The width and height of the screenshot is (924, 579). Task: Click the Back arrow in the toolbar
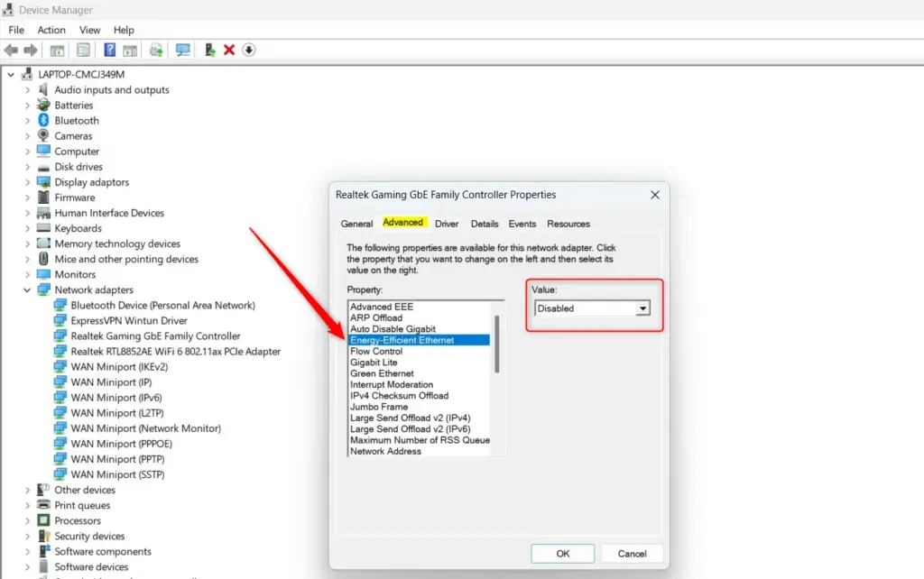click(11, 51)
